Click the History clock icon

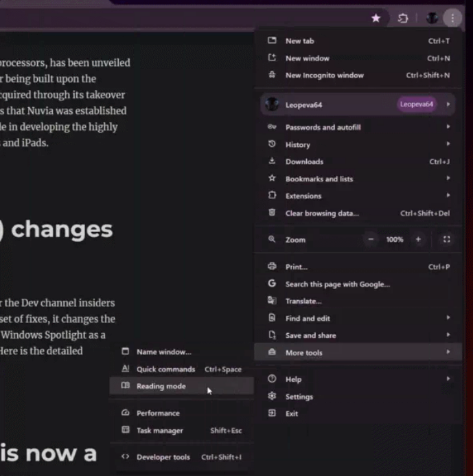pyautogui.click(x=272, y=144)
